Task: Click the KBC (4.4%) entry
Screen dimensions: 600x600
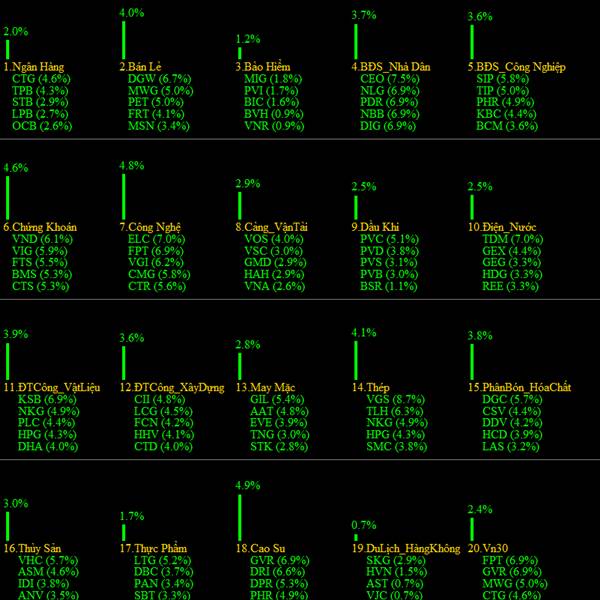Action: point(506,114)
